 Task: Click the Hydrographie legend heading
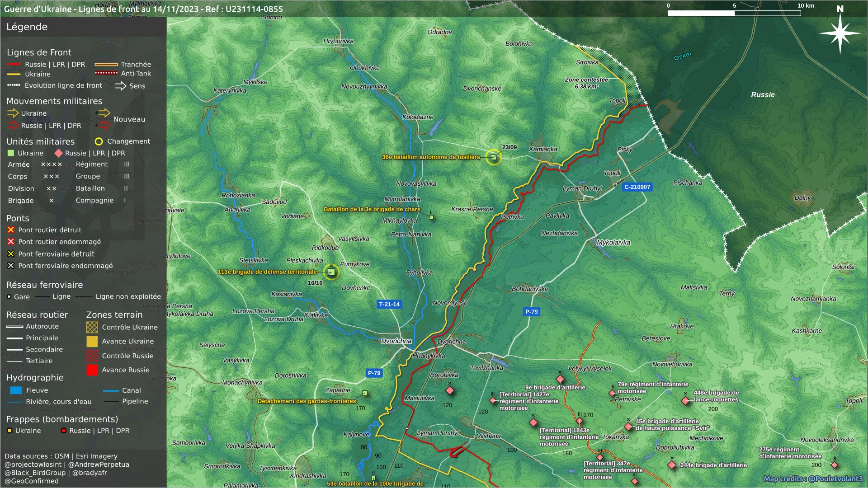coord(35,378)
